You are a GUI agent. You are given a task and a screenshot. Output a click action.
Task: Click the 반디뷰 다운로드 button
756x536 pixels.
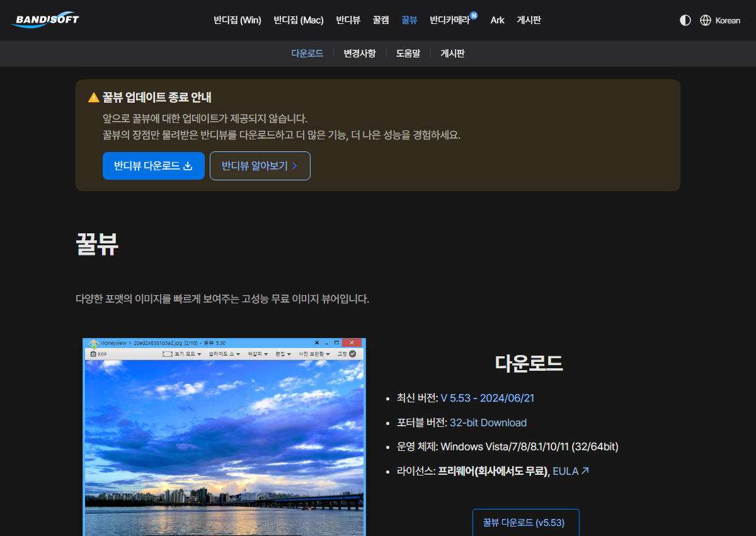154,166
